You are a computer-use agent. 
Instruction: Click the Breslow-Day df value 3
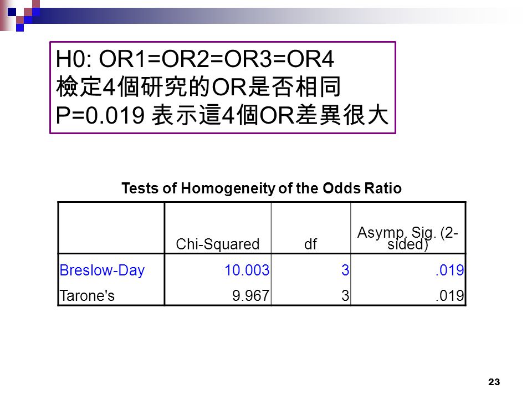(345, 270)
